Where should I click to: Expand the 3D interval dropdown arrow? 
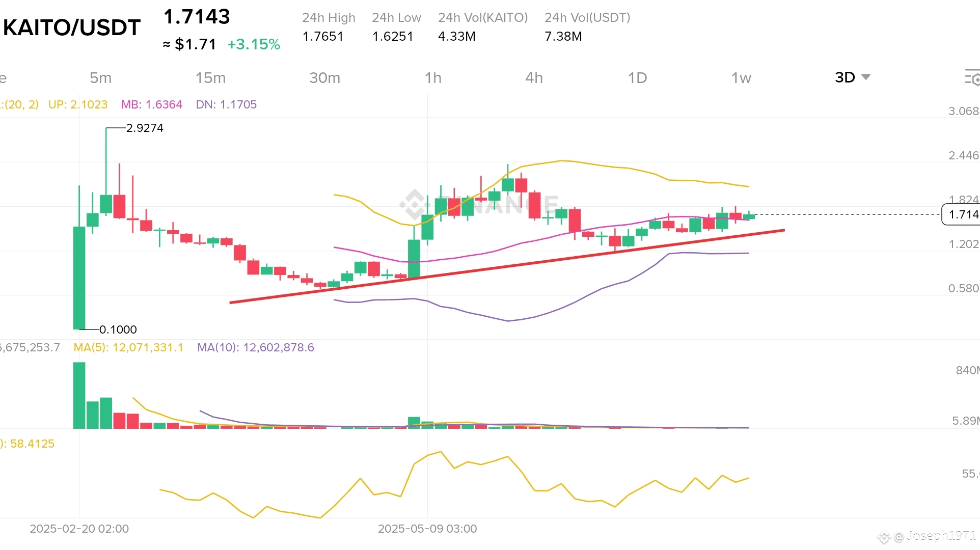(x=865, y=77)
